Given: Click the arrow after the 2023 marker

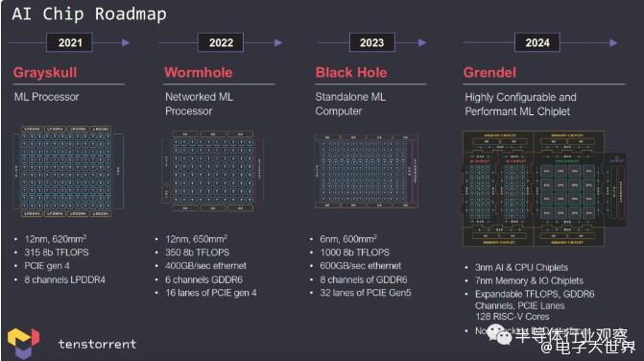Looking at the screenshot, I should (422, 42).
